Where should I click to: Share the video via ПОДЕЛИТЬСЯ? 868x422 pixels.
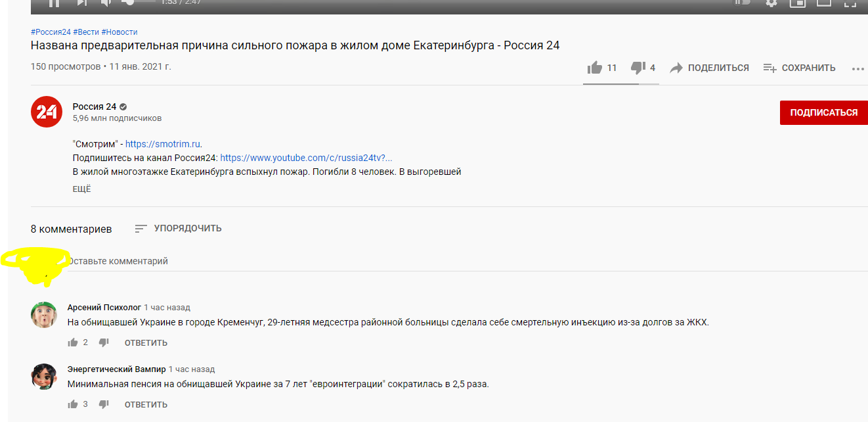[709, 67]
